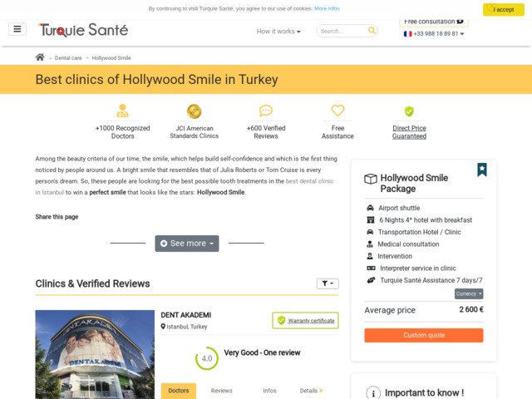Click the Clinics & Verified Reviews heading

point(92,283)
